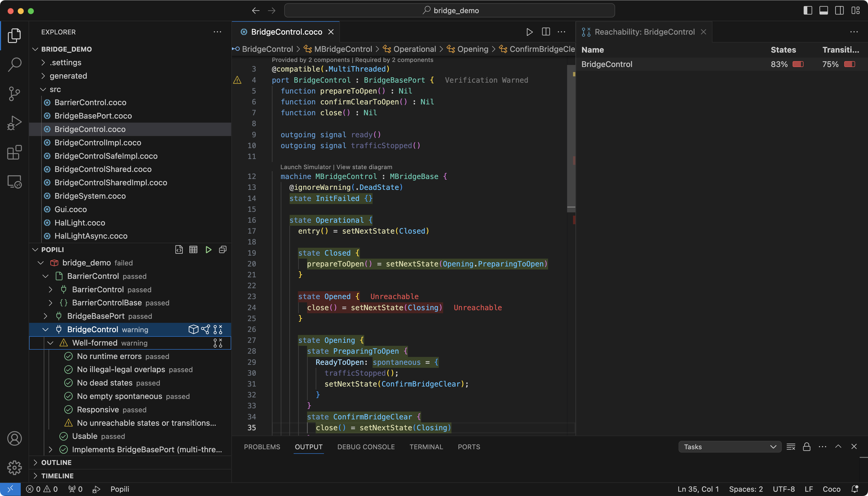Toggle the bottom Panel visibility
This screenshot has height=496, width=868.
click(x=824, y=11)
